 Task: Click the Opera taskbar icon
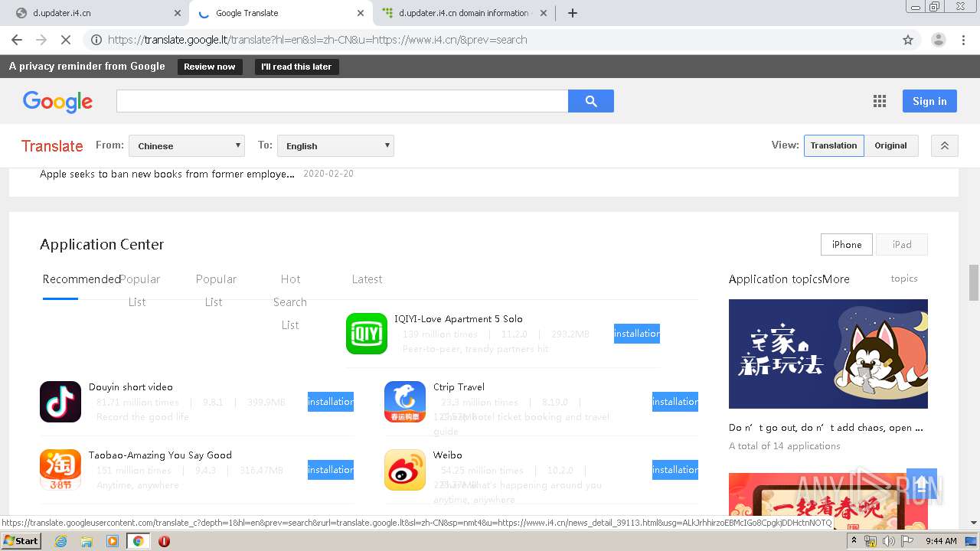(164, 541)
